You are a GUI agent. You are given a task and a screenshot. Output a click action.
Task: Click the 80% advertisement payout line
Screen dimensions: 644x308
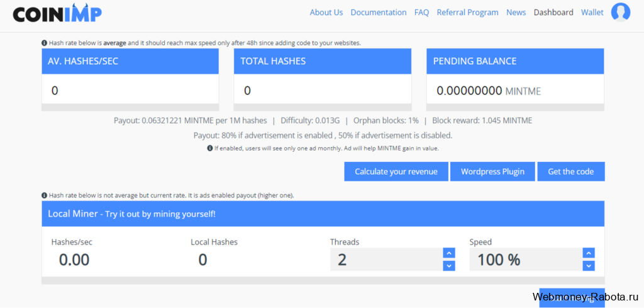[x=323, y=135]
